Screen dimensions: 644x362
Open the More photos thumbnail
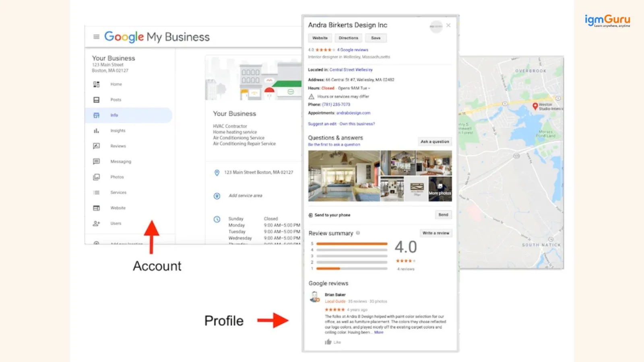tap(440, 189)
